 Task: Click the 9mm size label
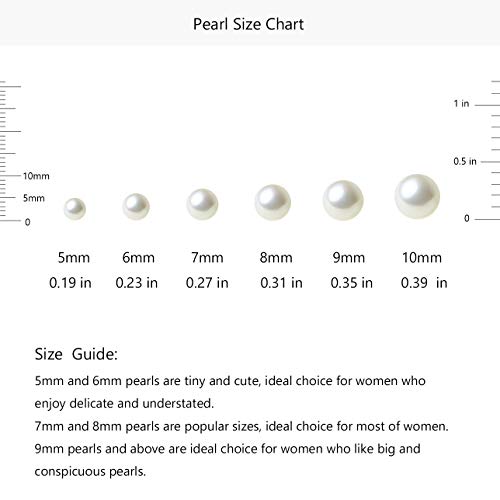[349, 258]
